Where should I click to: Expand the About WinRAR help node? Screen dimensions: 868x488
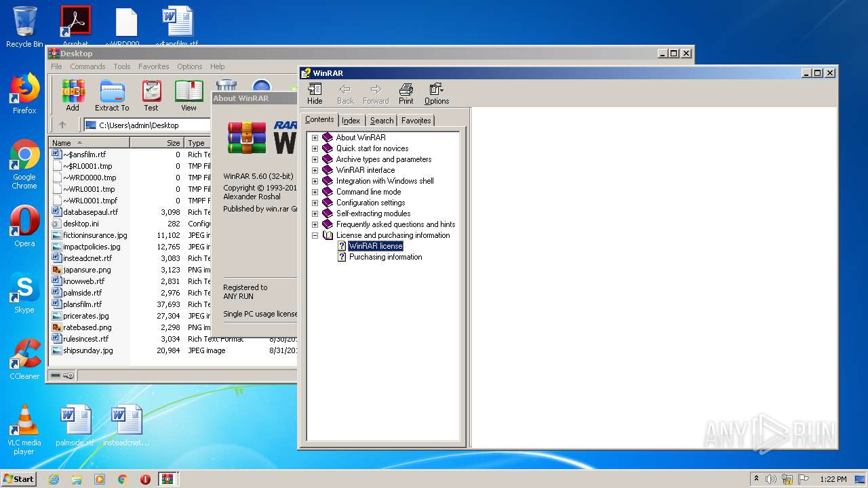coord(315,138)
